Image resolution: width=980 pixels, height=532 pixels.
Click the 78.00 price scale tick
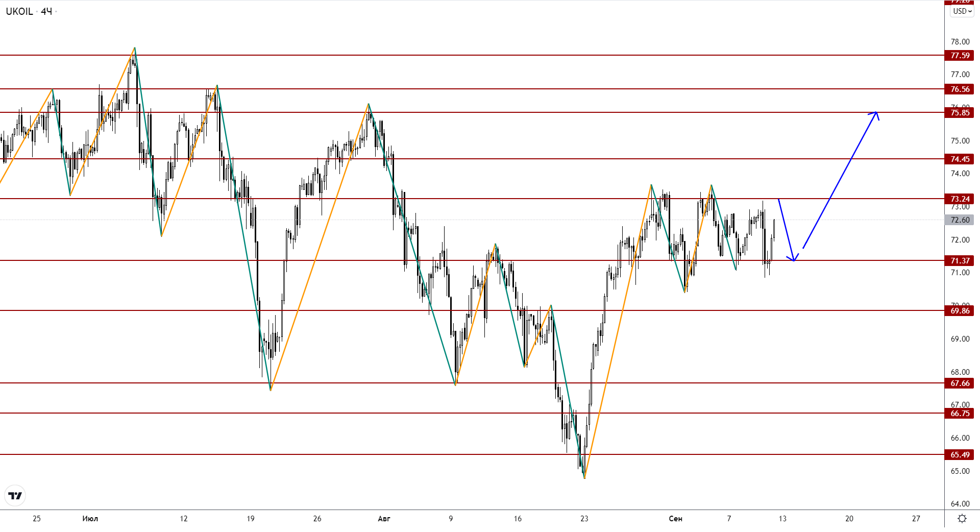[960, 42]
